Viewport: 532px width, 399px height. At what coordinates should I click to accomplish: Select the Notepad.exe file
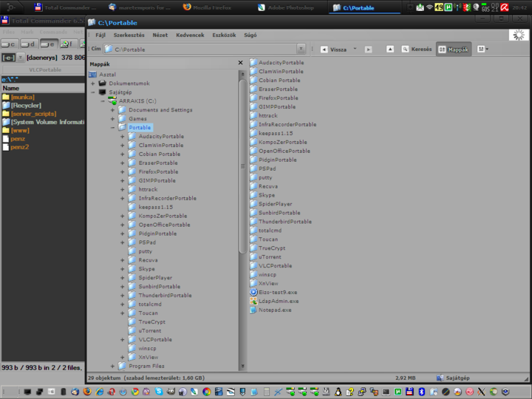coord(274,310)
